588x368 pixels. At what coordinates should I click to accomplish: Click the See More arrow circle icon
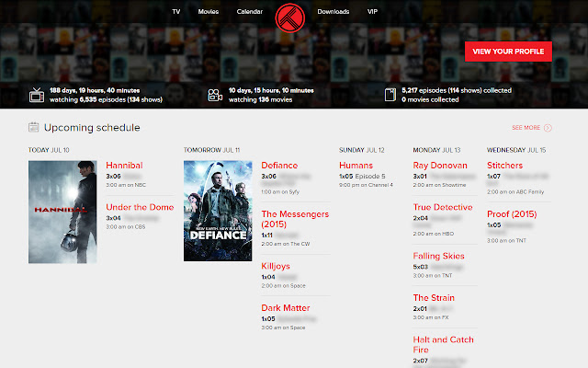(x=548, y=128)
